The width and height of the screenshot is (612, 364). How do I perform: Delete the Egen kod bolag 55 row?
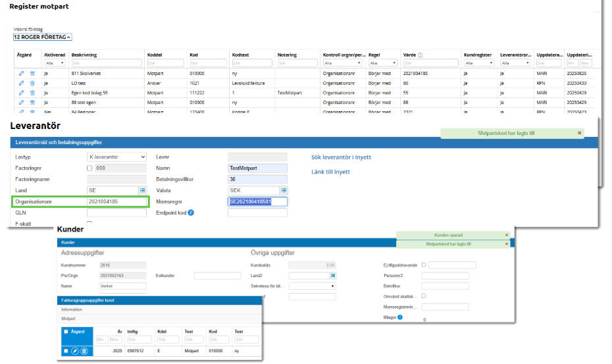coord(32,93)
